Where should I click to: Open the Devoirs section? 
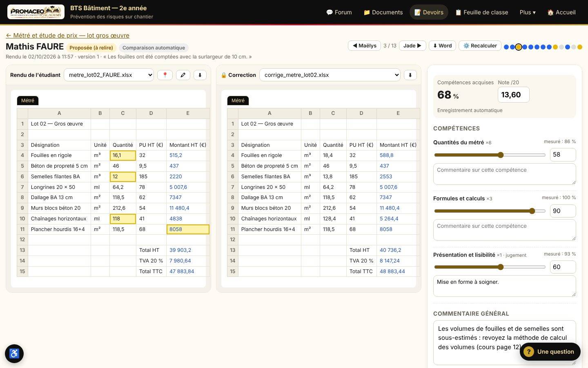(429, 12)
